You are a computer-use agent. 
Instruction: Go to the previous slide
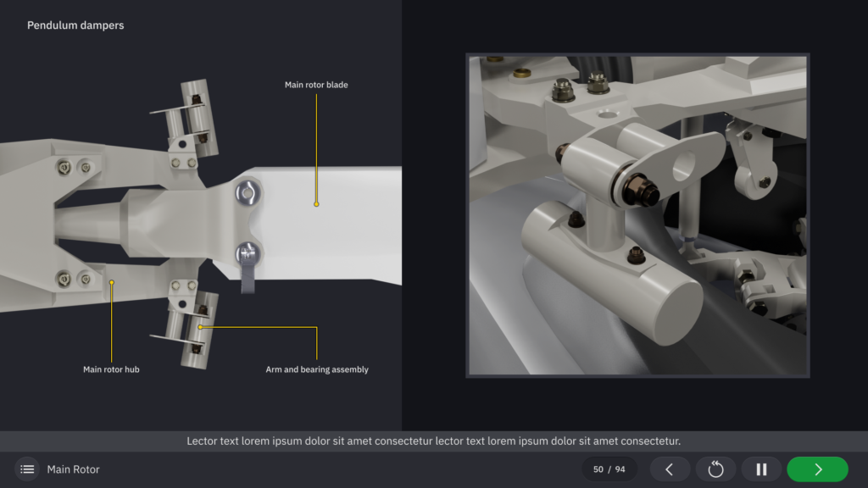point(670,469)
